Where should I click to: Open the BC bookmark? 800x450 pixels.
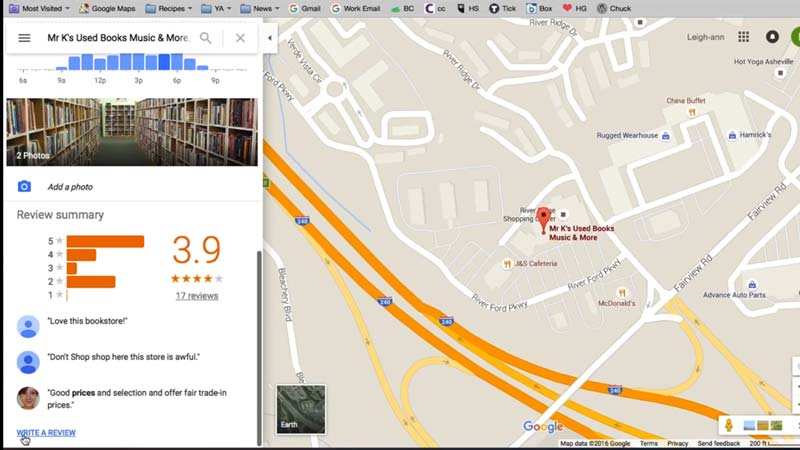coord(403,8)
